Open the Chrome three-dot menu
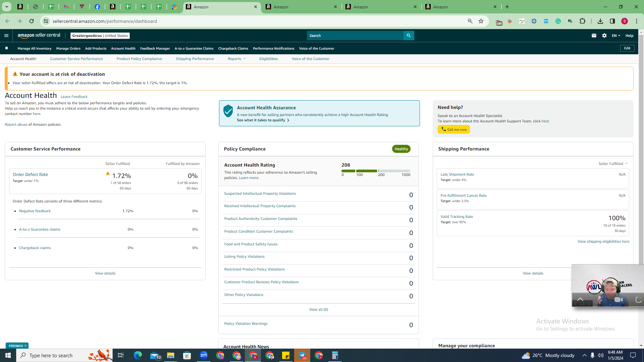The image size is (644, 362). coord(637,21)
